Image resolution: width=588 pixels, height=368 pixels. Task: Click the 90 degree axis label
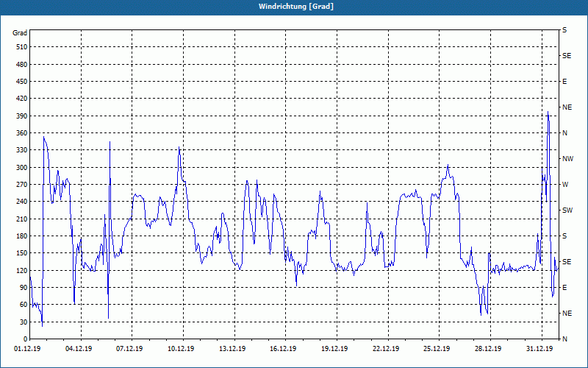[x=24, y=288]
